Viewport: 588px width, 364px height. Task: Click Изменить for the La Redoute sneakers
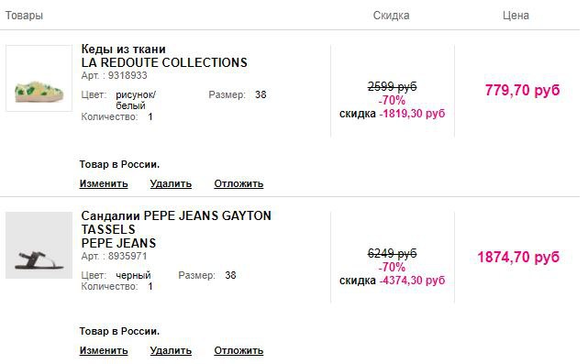coord(104,183)
